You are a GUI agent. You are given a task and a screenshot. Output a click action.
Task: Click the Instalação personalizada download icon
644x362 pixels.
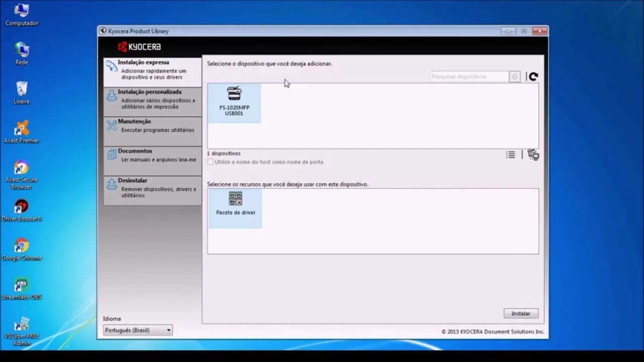point(111,96)
